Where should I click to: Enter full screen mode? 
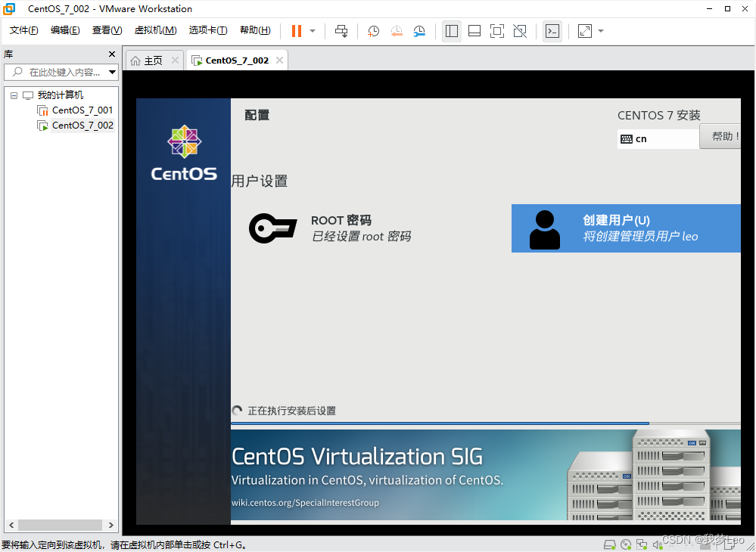(497, 31)
